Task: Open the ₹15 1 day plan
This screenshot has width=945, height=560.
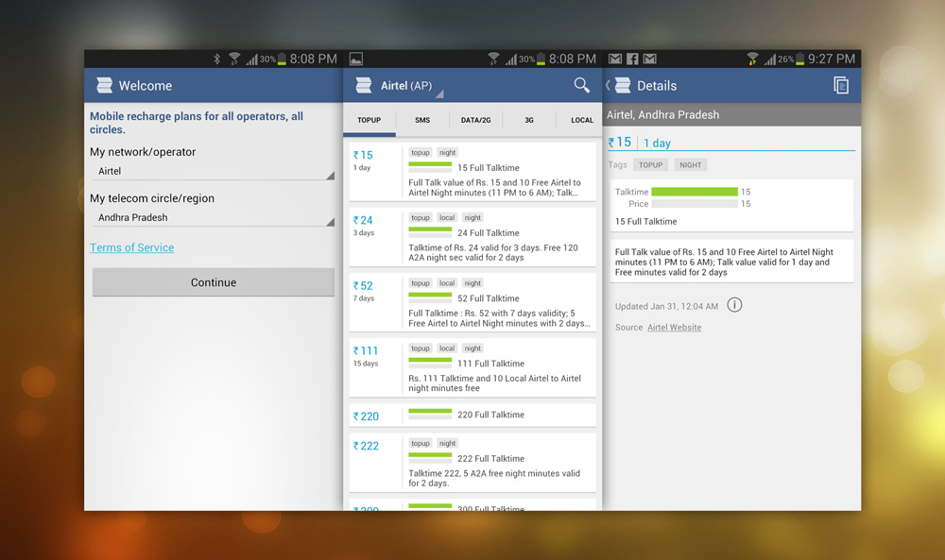Action: coord(472,172)
